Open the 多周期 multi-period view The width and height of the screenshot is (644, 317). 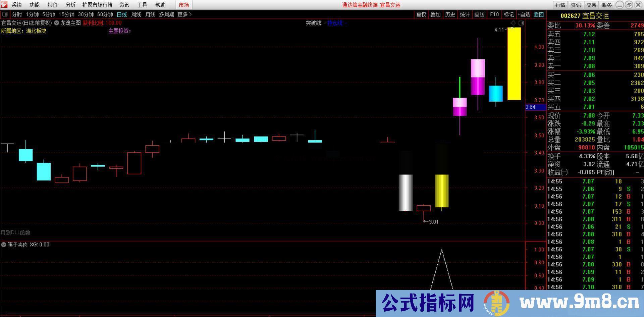pos(166,14)
